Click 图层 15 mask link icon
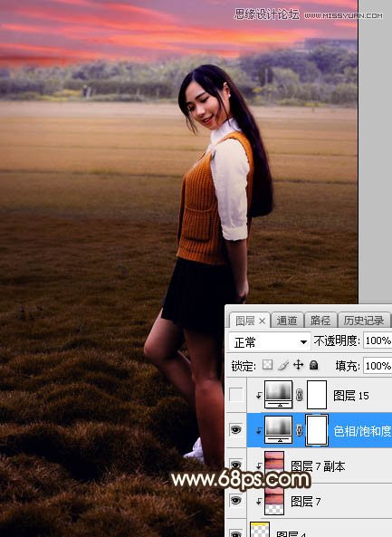 [300, 395]
